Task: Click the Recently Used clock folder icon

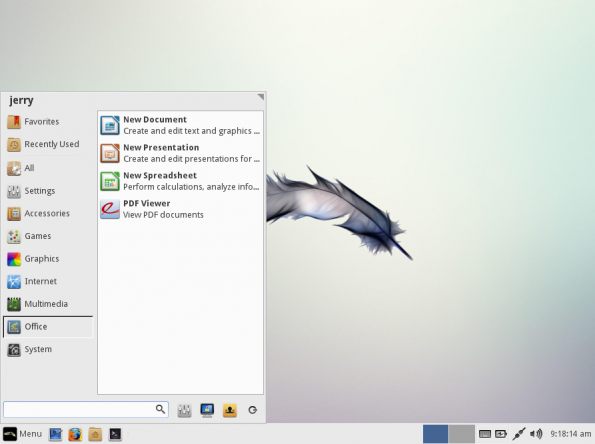Action: 14,145
